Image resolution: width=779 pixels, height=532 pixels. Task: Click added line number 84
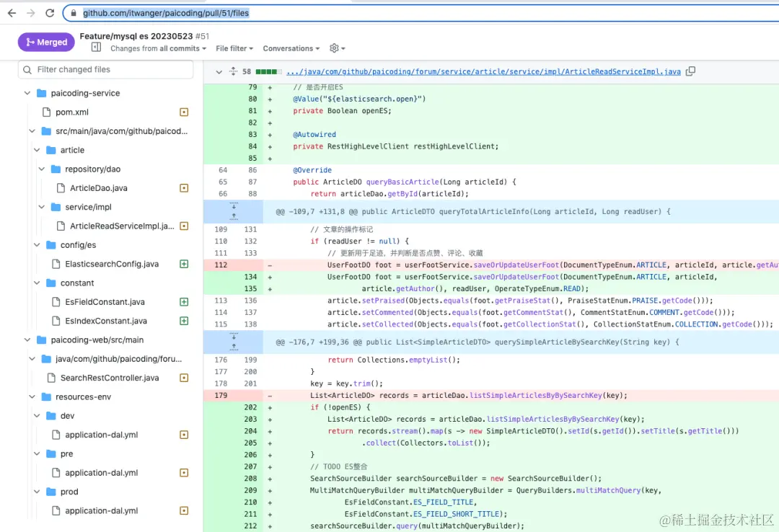point(252,146)
